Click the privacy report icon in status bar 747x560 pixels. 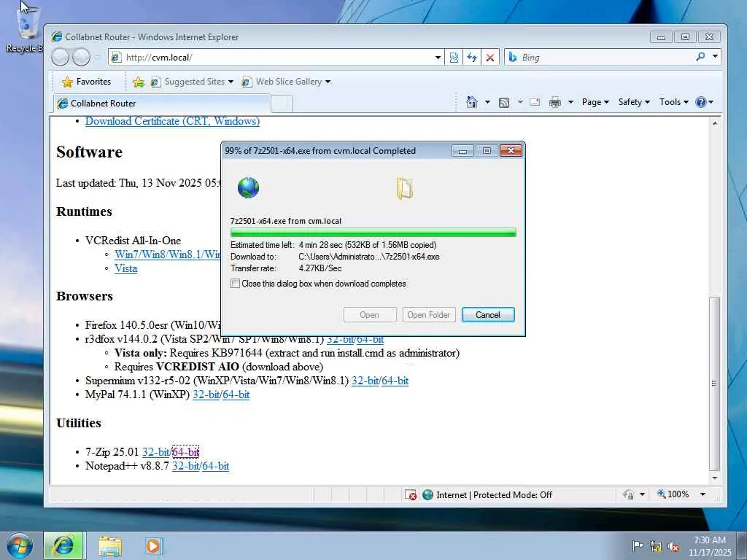[x=629, y=494]
